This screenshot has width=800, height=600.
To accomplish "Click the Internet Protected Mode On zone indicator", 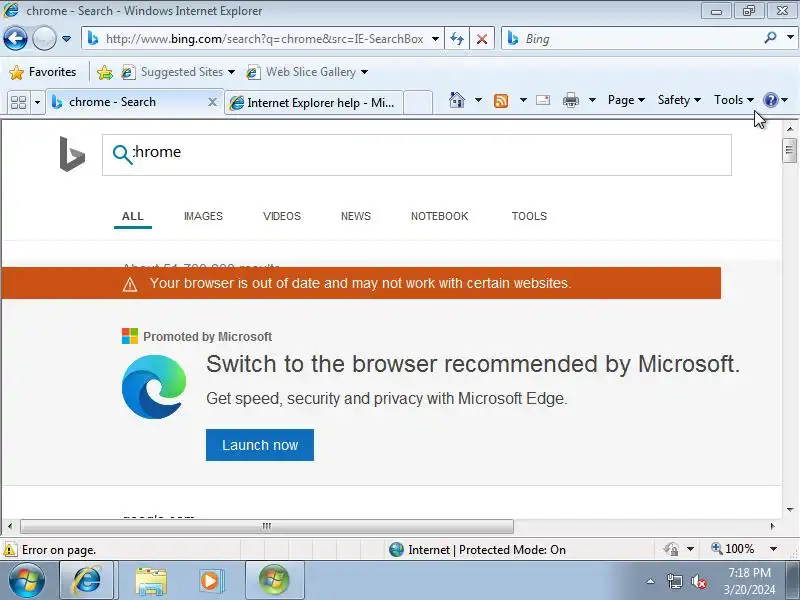I will 477,549.
